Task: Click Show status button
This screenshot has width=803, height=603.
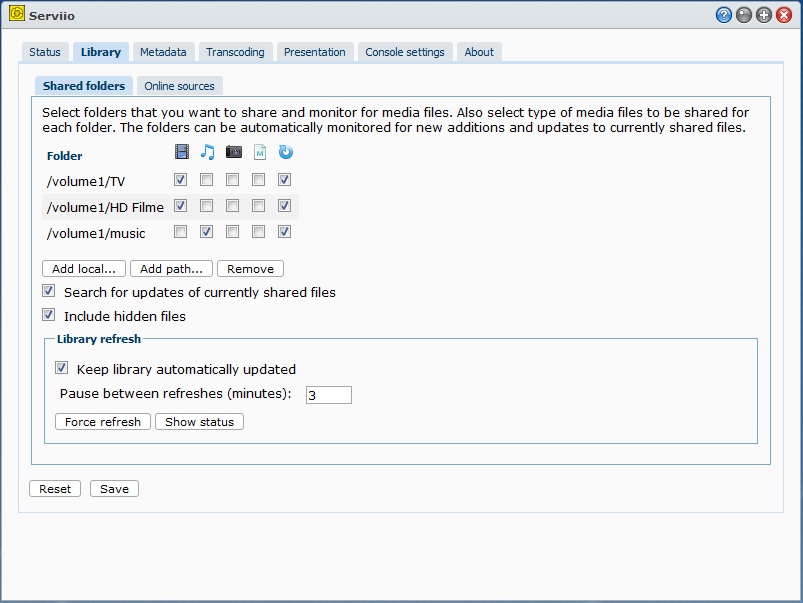Action: pyautogui.click(x=199, y=422)
